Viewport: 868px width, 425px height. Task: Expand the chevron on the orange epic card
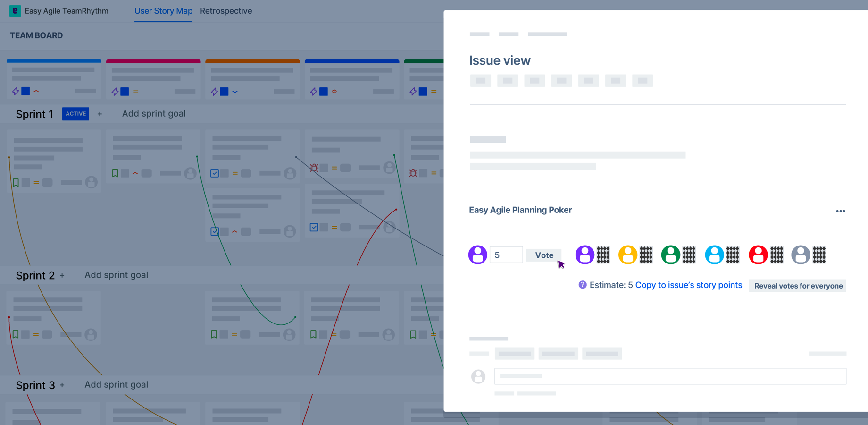pyautogui.click(x=236, y=92)
